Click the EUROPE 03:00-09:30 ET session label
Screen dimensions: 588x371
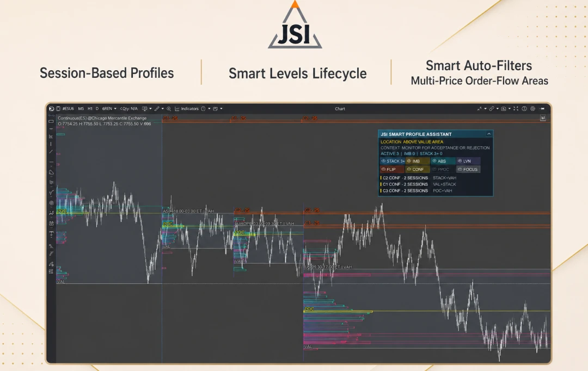tap(265, 224)
